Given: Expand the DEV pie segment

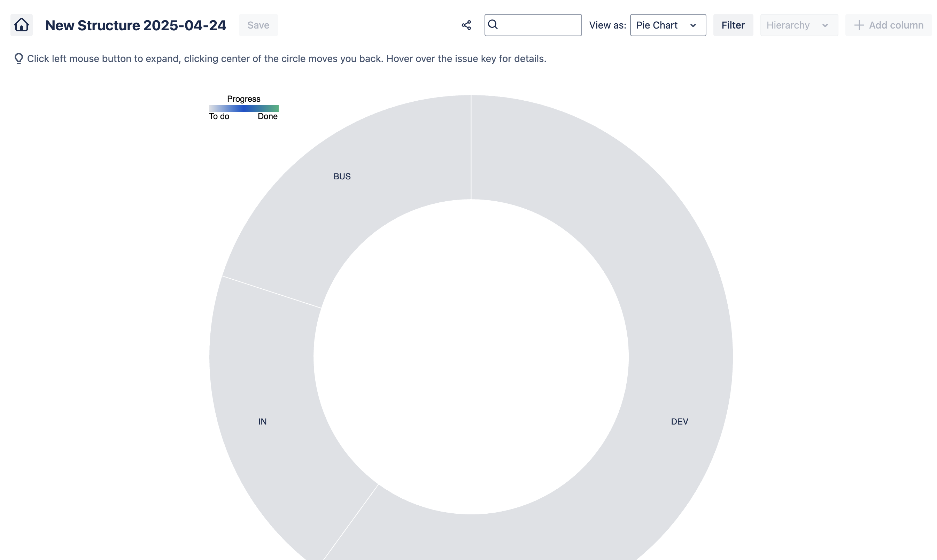Looking at the screenshot, I should click(x=679, y=421).
